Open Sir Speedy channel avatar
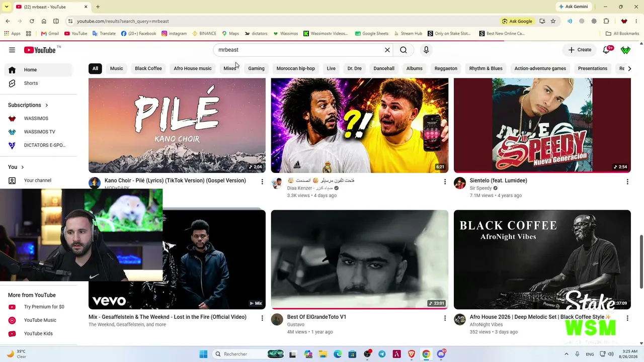 coord(460,183)
